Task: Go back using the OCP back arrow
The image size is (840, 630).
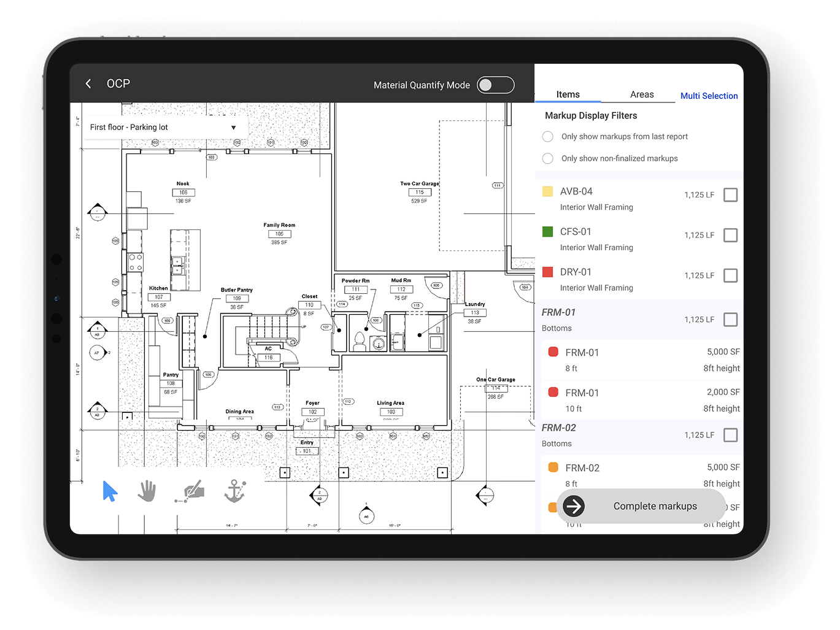Action: click(88, 83)
